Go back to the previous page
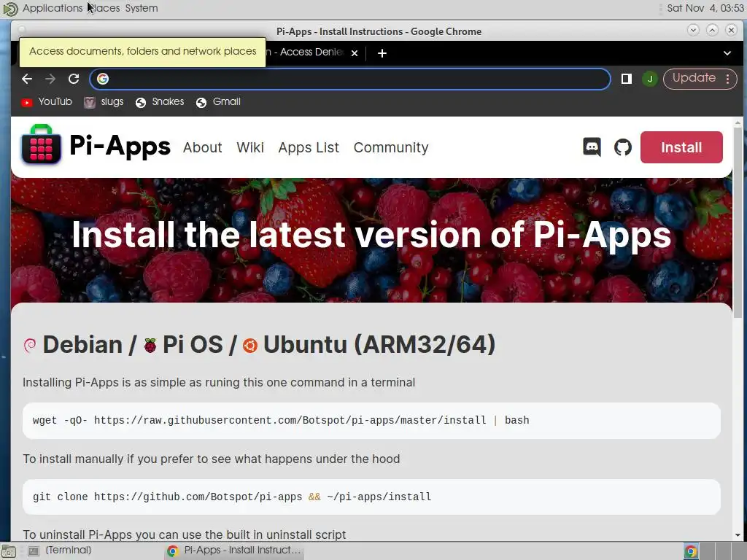Viewport: 747px width, 560px height. pyautogui.click(x=27, y=79)
